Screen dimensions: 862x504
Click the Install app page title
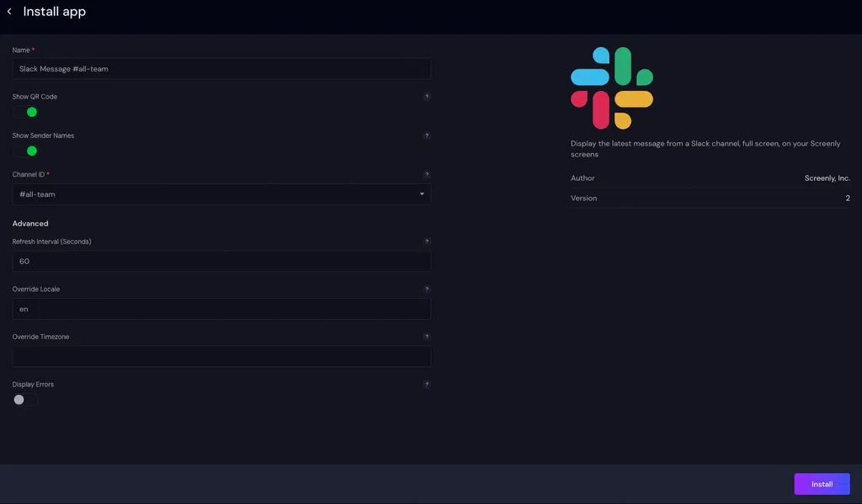[x=55, y=12]
